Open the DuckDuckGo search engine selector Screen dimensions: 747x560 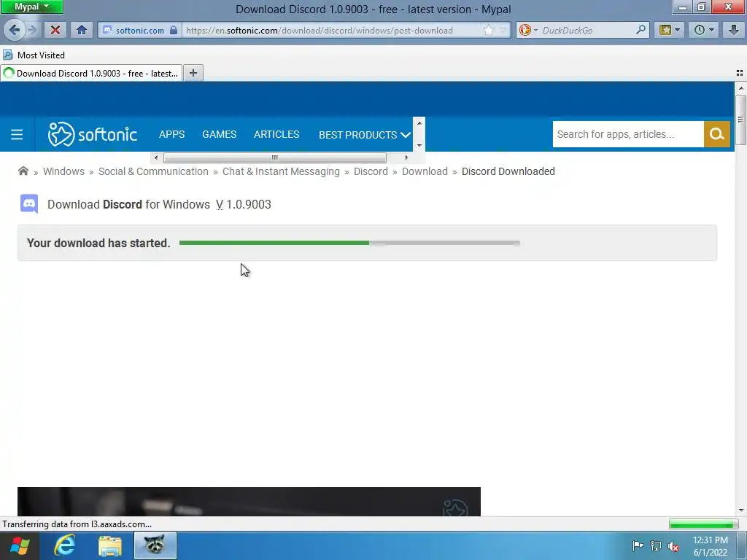528,30
